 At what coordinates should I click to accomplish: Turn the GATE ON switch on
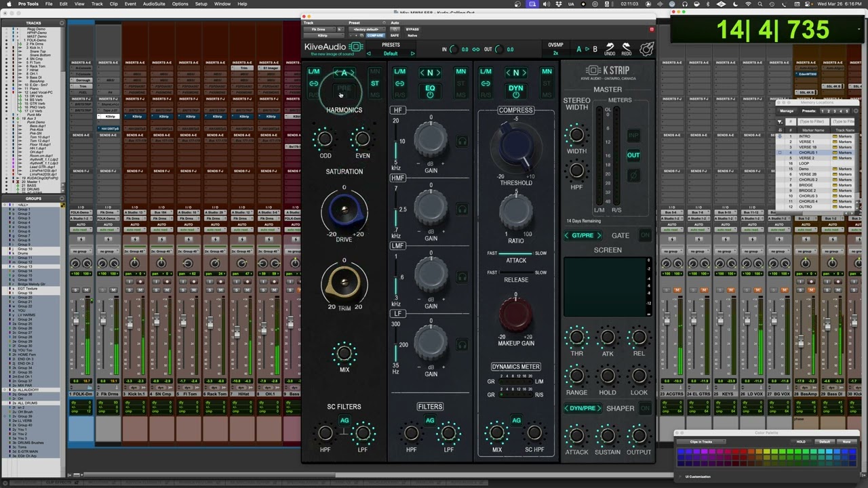click(645, 235)
